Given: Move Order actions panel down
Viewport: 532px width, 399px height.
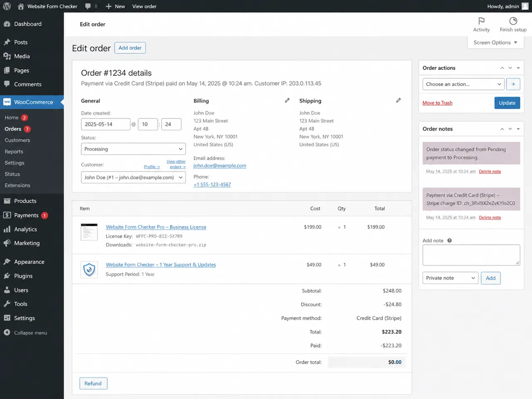Looking at the screenshot, I should pos(510,68).
